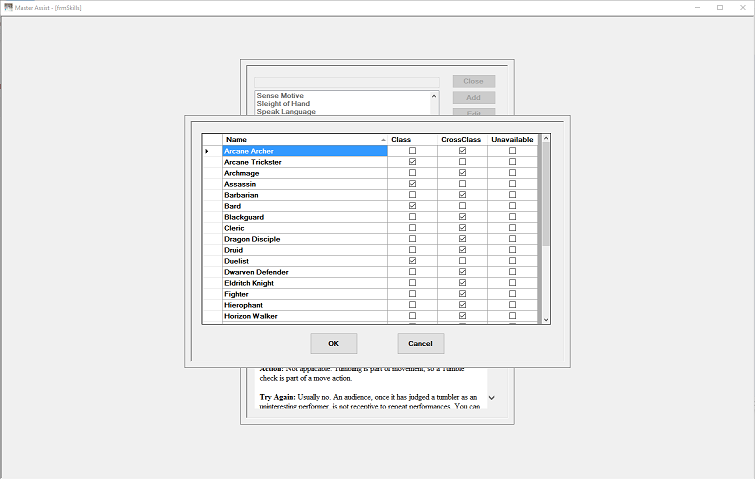Screen dimensions: 755x479
Task: Select the Blackguard name cell
Action: pos(305,217)
